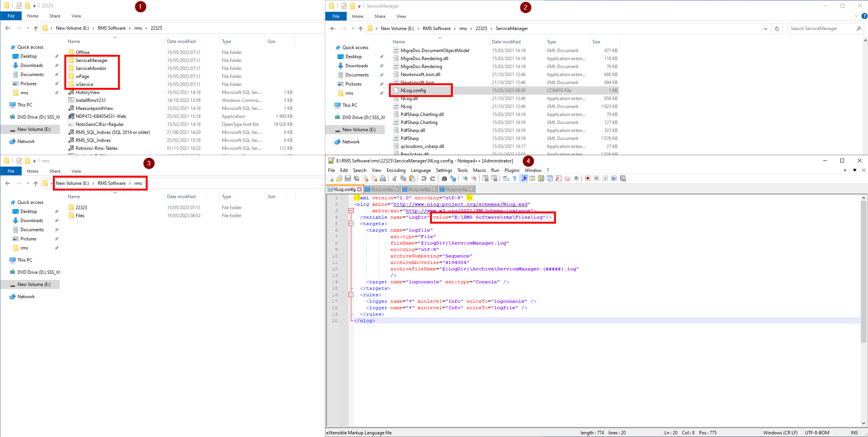Go back in the 22325 window
This screenshot has height=437, width=868.
(x=8, y=28)
